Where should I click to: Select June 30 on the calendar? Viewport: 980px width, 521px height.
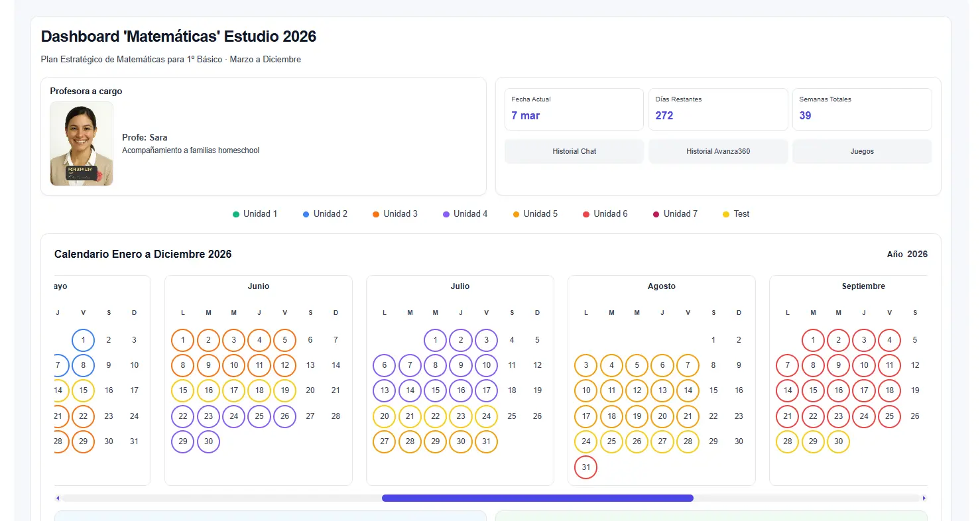[208, 441]
